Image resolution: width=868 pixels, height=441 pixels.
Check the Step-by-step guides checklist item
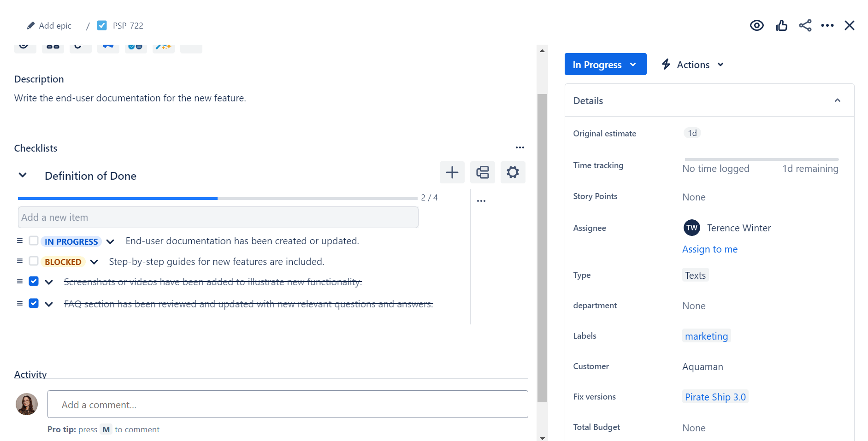[33, 261]
